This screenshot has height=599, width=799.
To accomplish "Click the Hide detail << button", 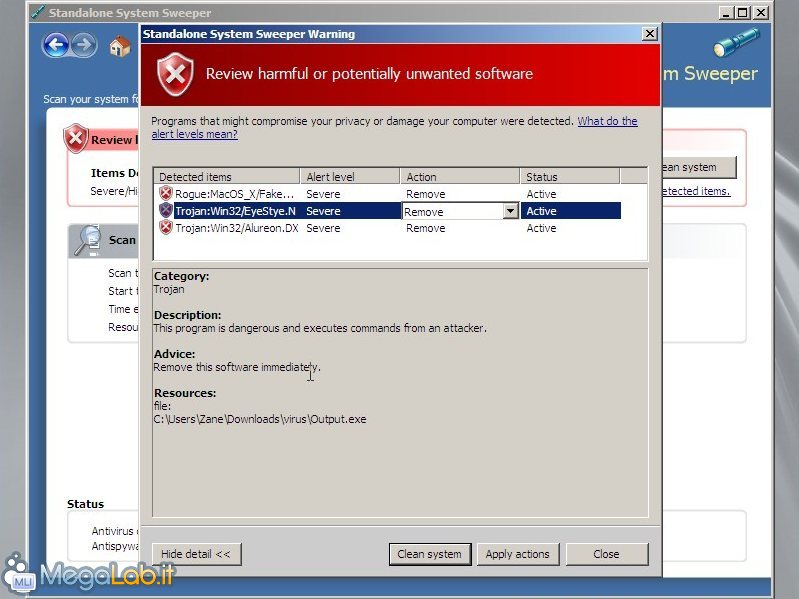I will pos(196,554).
